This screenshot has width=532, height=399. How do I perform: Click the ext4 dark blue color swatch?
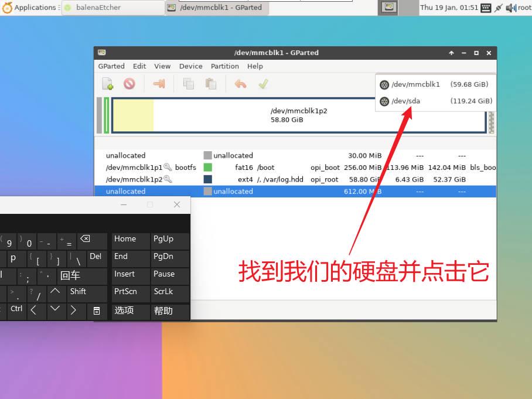click(x=207, y=179)
